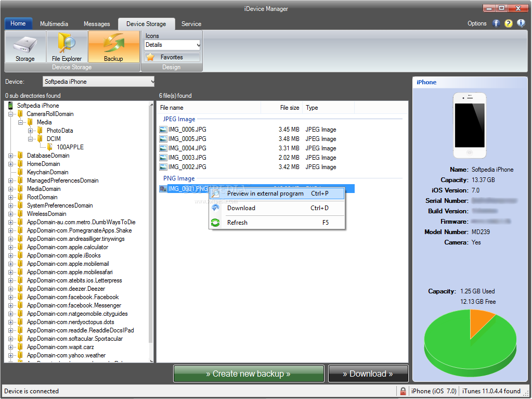Collapse the CameraRollDomain tree node
Image resolution: width=532 pixels, height=399 pixels.
point(10,114)
